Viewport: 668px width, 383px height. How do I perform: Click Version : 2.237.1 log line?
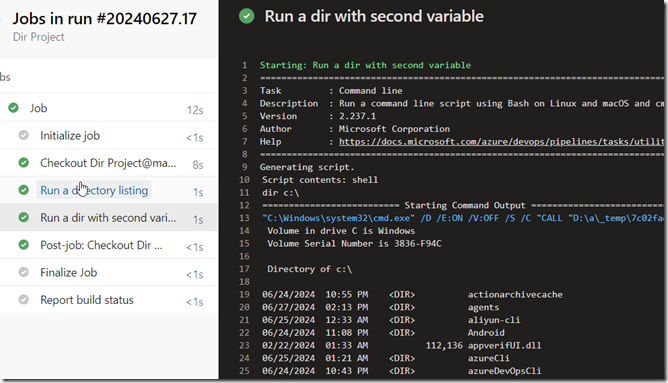pyautogui.click(x=318, y=116)
